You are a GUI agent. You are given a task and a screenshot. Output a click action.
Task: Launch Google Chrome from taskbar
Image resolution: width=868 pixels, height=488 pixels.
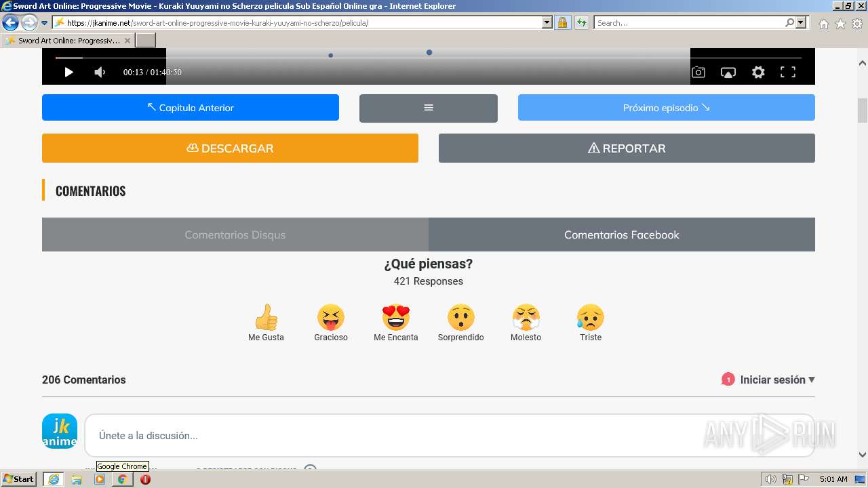click(x=122, y=479)
